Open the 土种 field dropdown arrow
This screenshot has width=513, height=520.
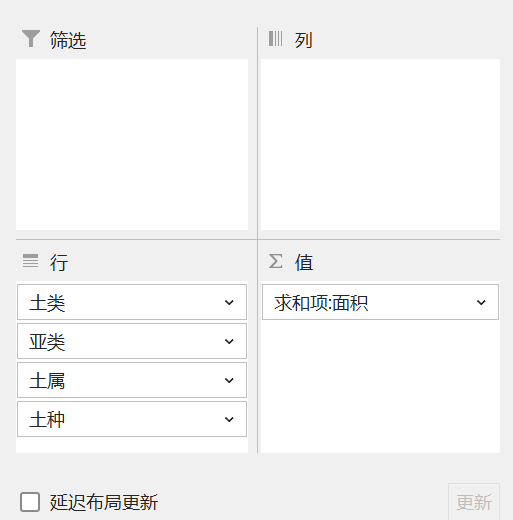(x=229, y=419)
